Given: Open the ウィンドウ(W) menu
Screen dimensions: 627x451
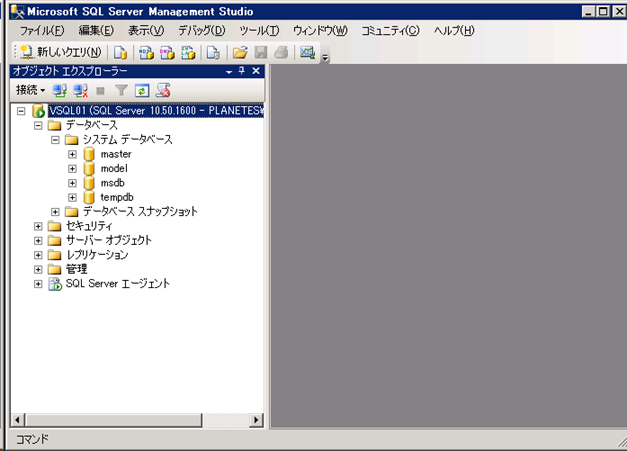Looking at the screenshot, I should (320, 30).
